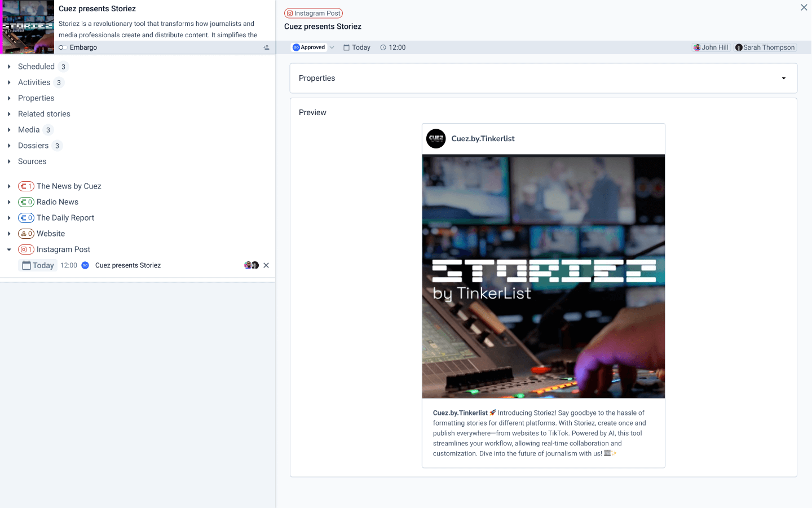Image resolution: width=812 pixels, height=508 pixels.
Task: Expand the Media section
Action: coord(9,130)
